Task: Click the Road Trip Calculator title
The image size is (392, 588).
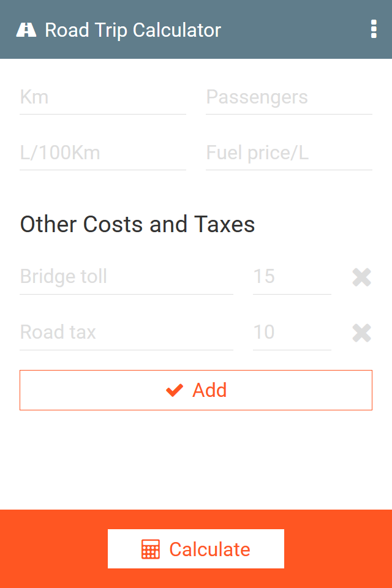Action: (x=133, y=29)
